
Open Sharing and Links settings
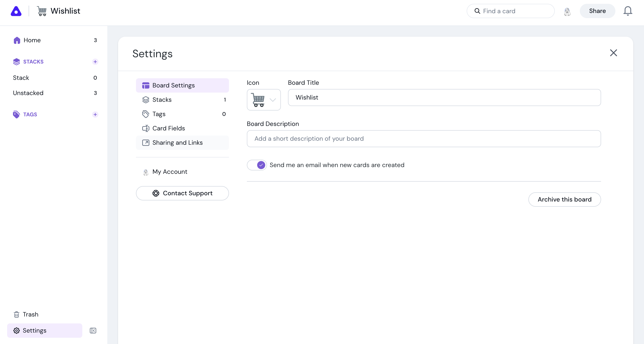(177, 142)
